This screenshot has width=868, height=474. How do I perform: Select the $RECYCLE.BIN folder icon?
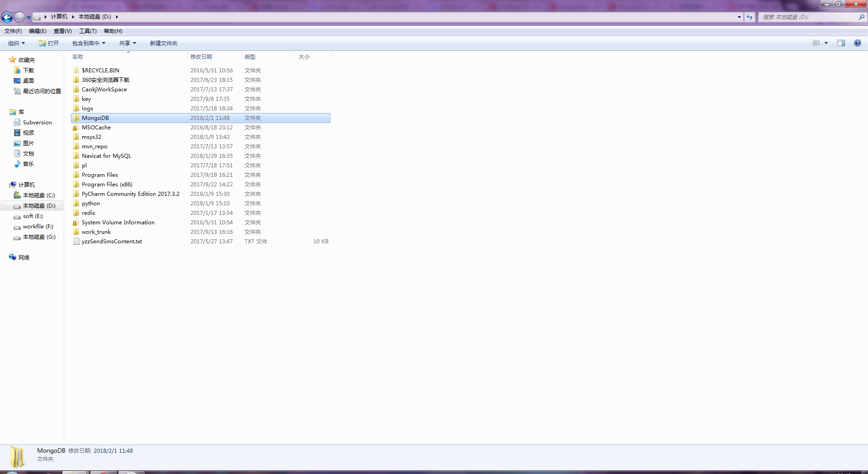coord(76,70)
